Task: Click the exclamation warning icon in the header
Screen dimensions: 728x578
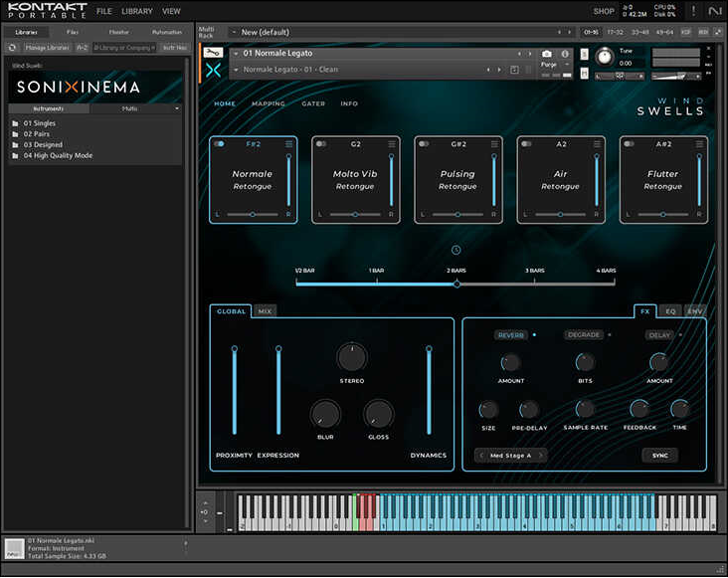Action: pos(693,11)
